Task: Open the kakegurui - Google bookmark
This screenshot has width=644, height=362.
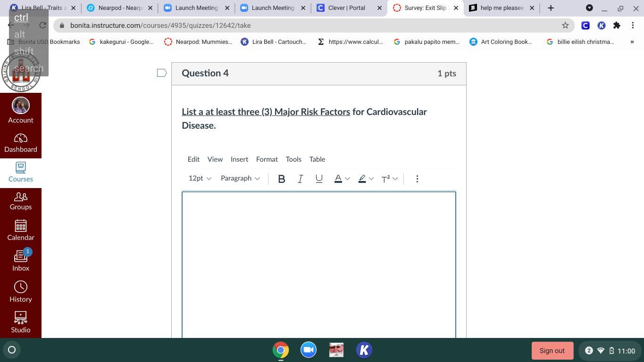Action: (x=121, y=42)
